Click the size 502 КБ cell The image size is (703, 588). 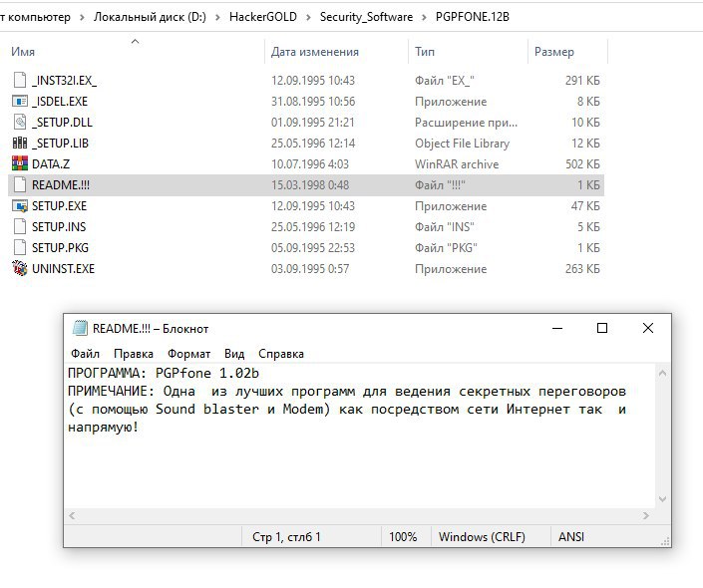tap(582, 164)
